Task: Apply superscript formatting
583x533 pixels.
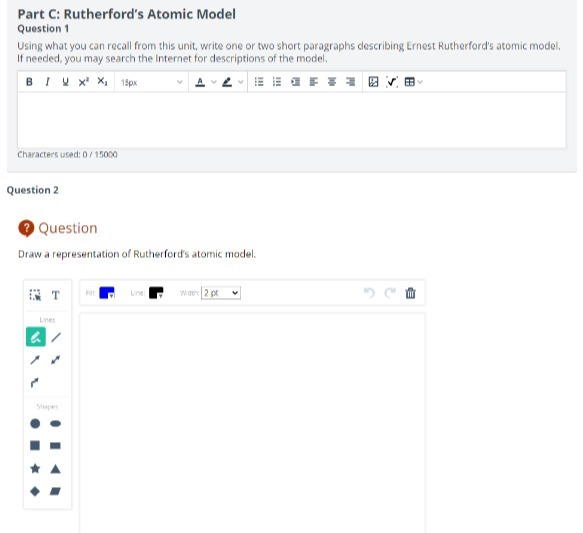Action: pos(84,82)
